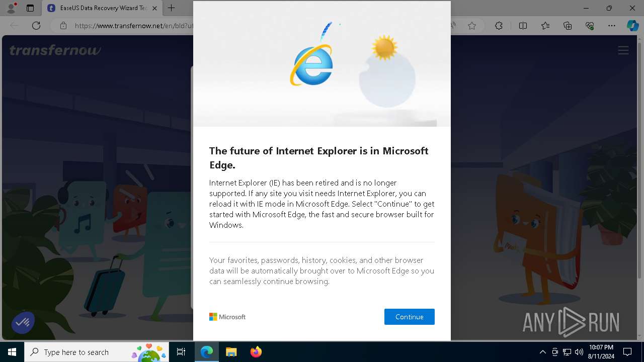Open the Favorites list
Image resolution: width=644 pixels, height=362 pixels.
[x=545, y=26]
